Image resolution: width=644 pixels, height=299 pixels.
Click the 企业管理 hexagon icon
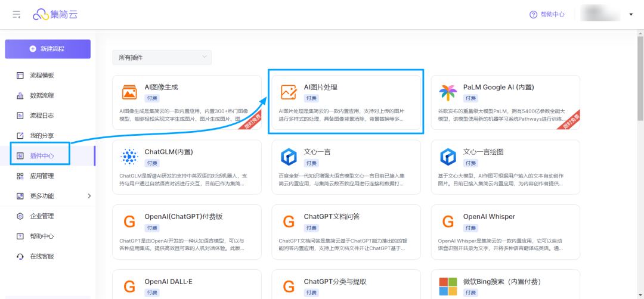(x=20, y=216)
